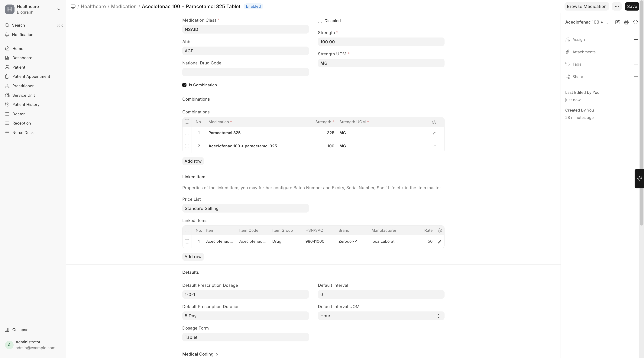
Task: Click the National Drug Code field
Action: [245, 72]
